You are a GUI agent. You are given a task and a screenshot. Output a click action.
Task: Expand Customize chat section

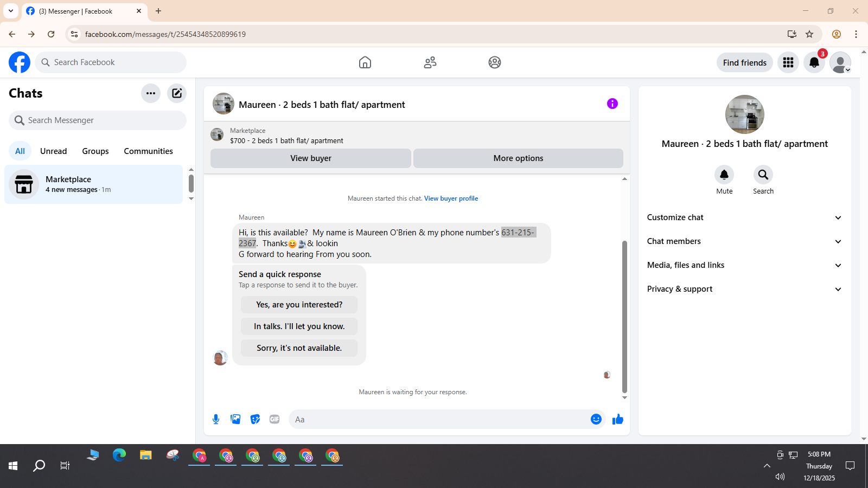[x=745, y=217]
